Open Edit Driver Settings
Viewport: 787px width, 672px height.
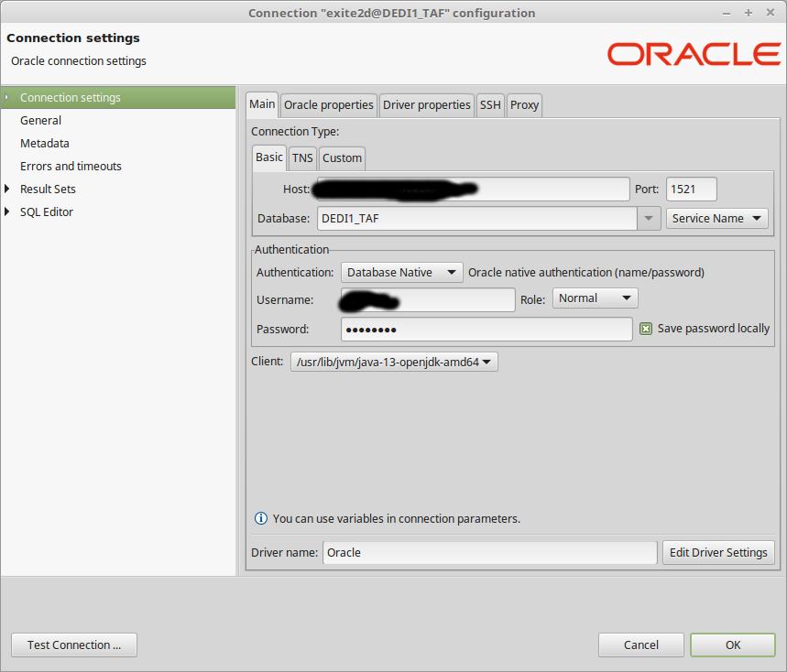[718, 552]
